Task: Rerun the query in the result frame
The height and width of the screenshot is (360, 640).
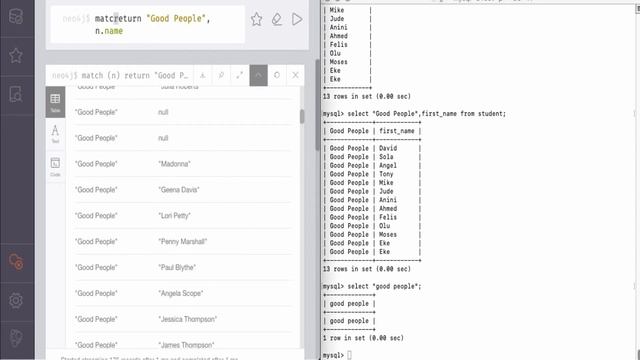Action: [x=277, y=76]
